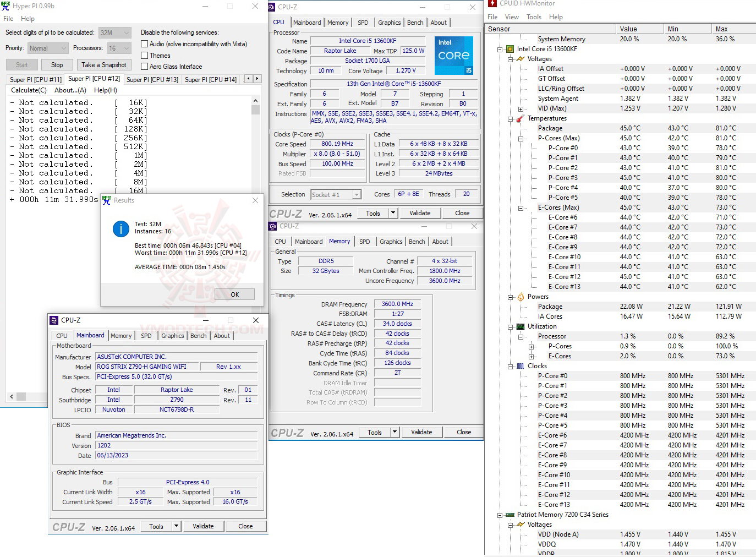Collapse the P-Cores (Max) temperature node
Image resolution: width=756 pixels, height=557 pixels.
tap(521, 138)
